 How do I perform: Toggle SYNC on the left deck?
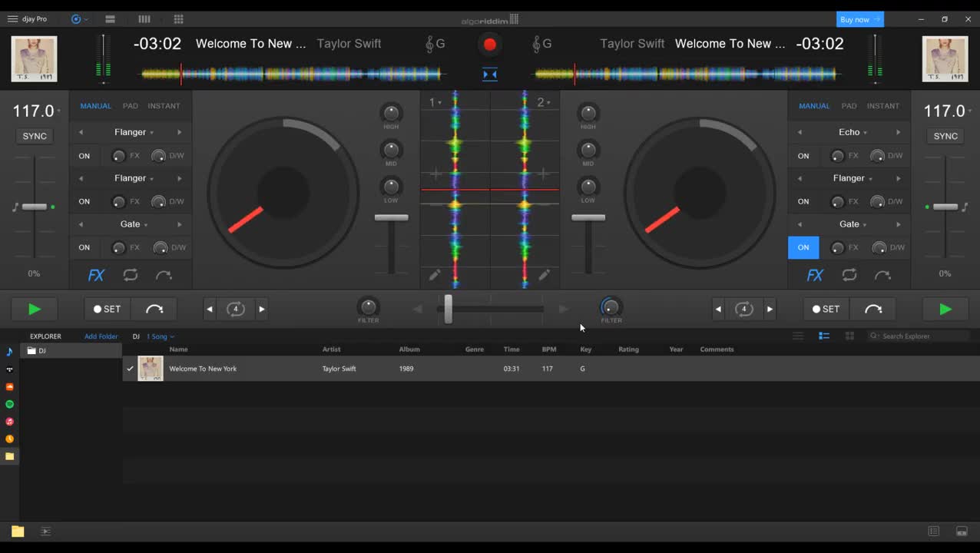pyautogui.click(x=35, y=136)
